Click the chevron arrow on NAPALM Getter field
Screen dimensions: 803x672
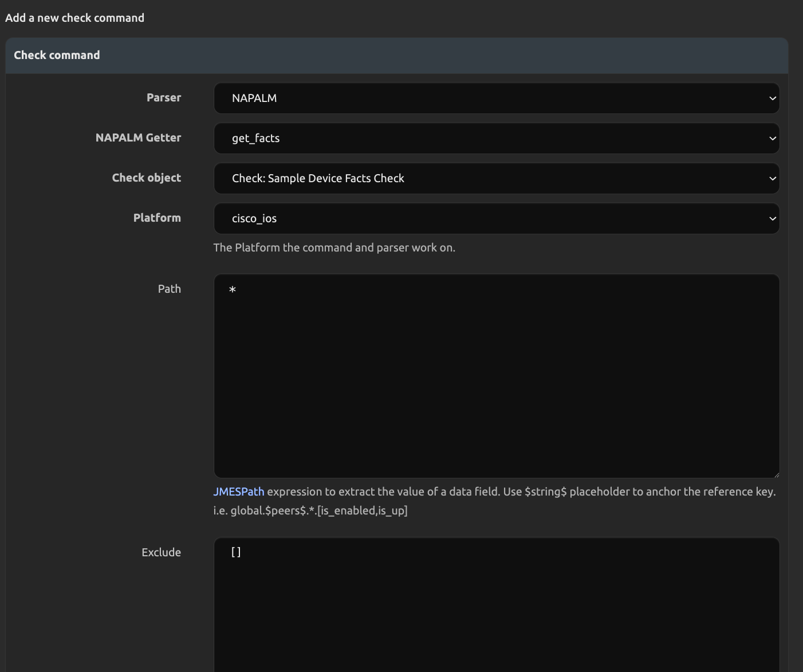pos(772,139)
